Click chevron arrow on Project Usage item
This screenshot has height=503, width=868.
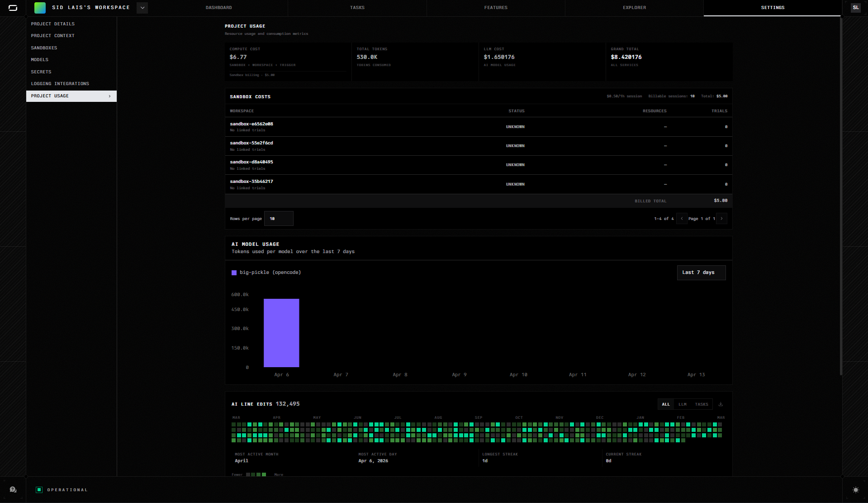pyautogui.click(x=109, y=96)
